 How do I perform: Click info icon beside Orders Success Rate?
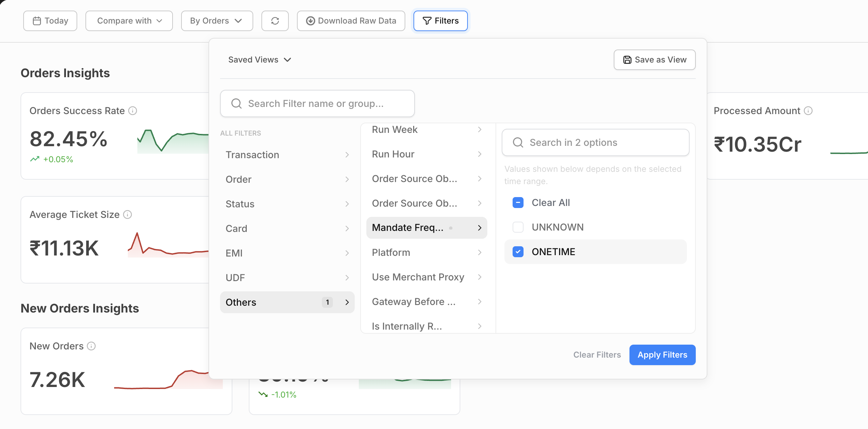[x=133, y=111]
